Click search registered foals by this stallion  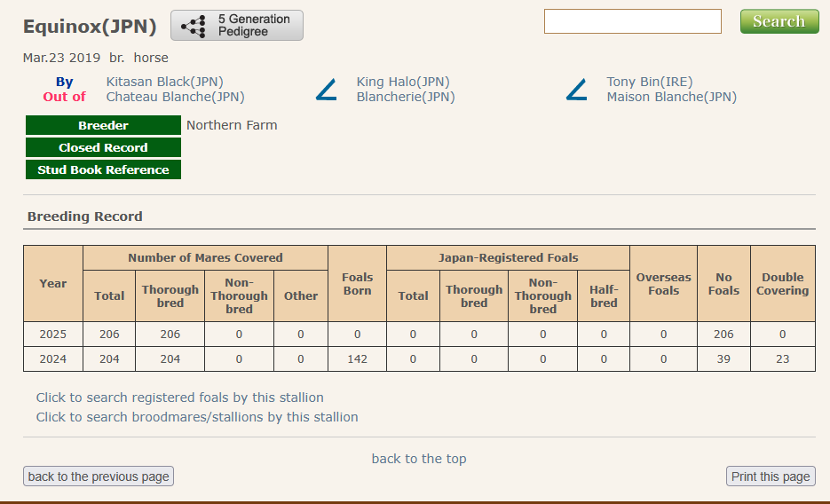[180, 398]
